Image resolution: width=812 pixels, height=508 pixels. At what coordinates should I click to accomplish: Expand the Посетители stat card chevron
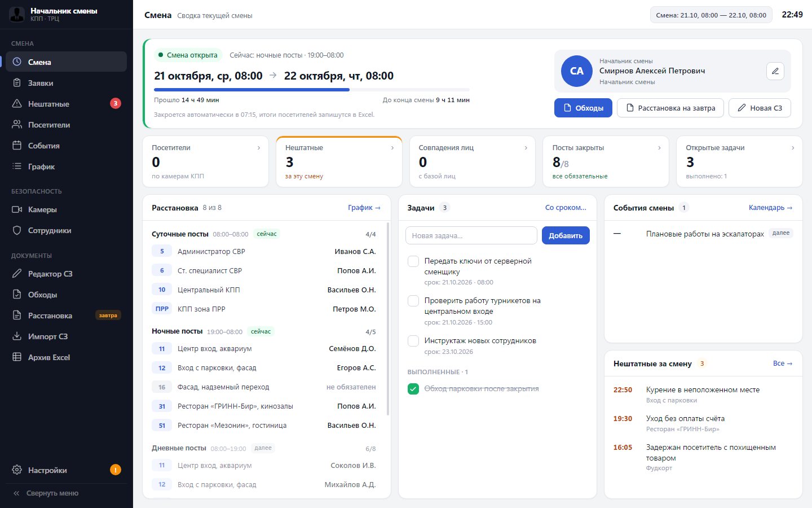[259, 148]
